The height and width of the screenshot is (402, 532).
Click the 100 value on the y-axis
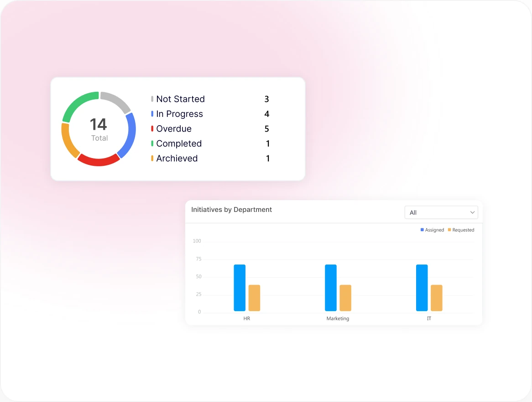pos(197,241)
